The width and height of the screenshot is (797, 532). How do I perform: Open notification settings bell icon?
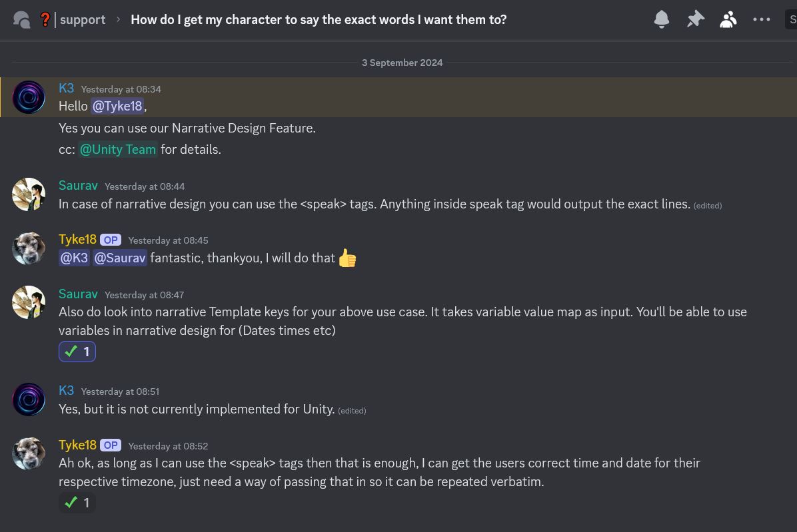(662, 19)
